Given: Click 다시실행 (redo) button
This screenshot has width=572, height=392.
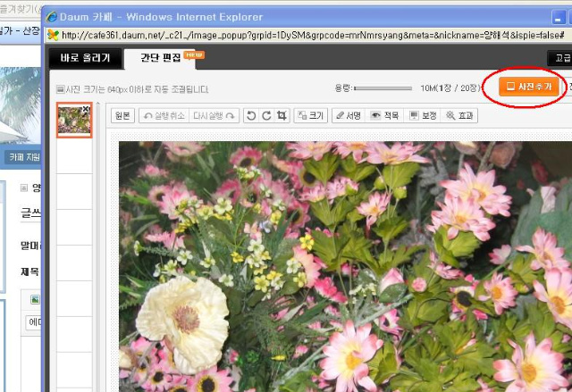Looking at the screenshot, I should coord(214,116).
